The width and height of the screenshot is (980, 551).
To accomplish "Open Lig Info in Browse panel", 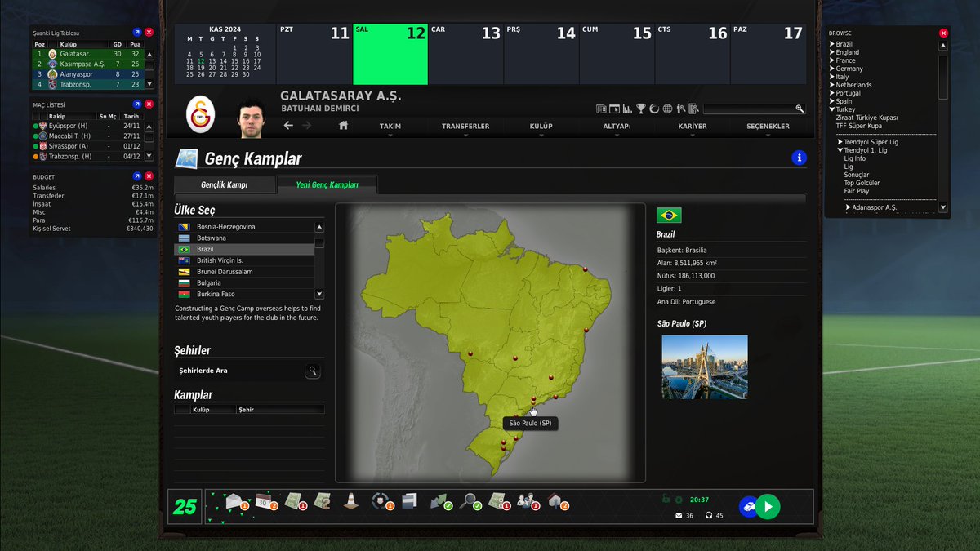I will 854,158.
